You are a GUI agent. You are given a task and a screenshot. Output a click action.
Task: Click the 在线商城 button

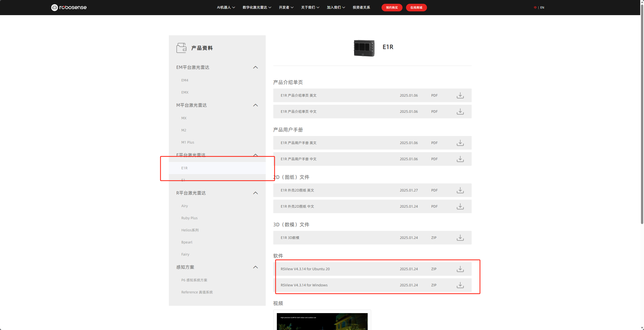416,8
